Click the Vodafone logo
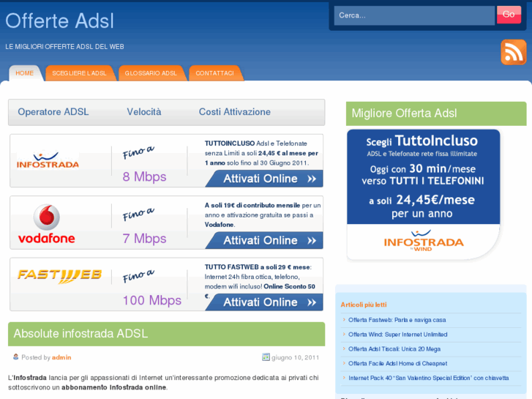This screenshot has width=532, height=399. click(x=47, y=224)
